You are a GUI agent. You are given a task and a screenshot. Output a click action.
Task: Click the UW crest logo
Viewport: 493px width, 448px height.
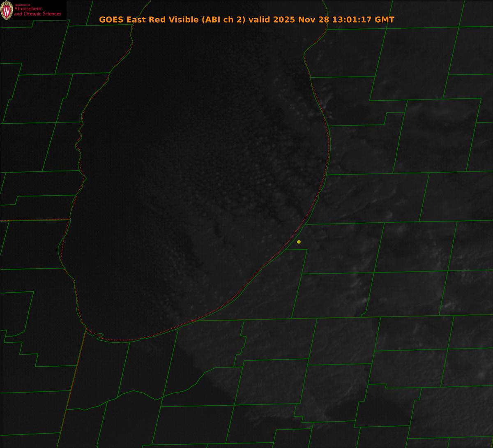point(7,10)
